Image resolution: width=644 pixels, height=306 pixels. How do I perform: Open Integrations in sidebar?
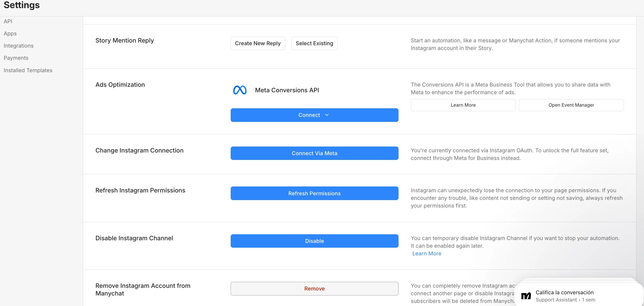tap(18, 46)
